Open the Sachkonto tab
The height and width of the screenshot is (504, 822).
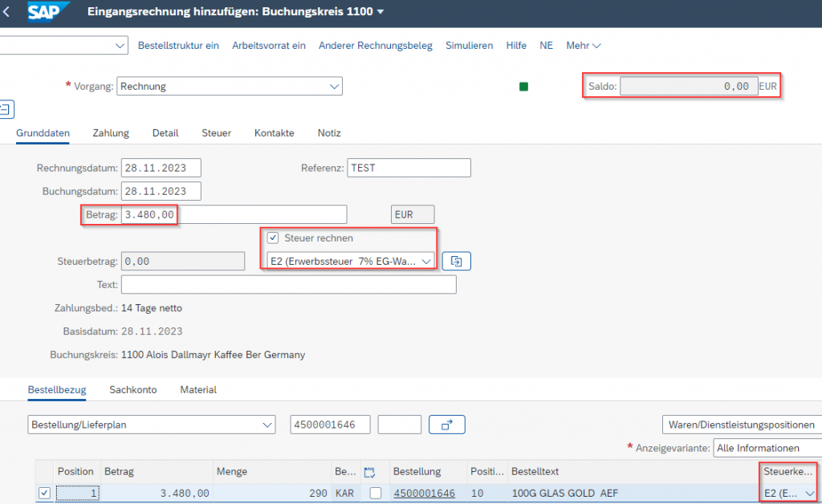(133, 389)
